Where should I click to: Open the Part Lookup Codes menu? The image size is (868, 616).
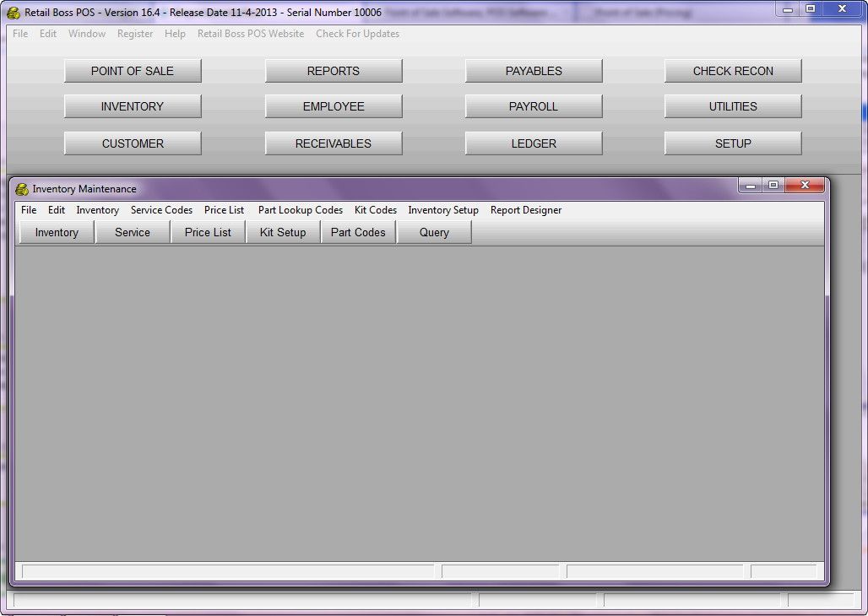[x=301, y=210]
